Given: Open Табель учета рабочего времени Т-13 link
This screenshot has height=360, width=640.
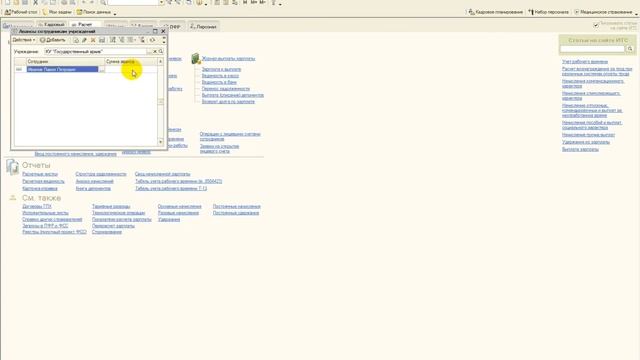Looking at the screenshot, I should (171, 189).
